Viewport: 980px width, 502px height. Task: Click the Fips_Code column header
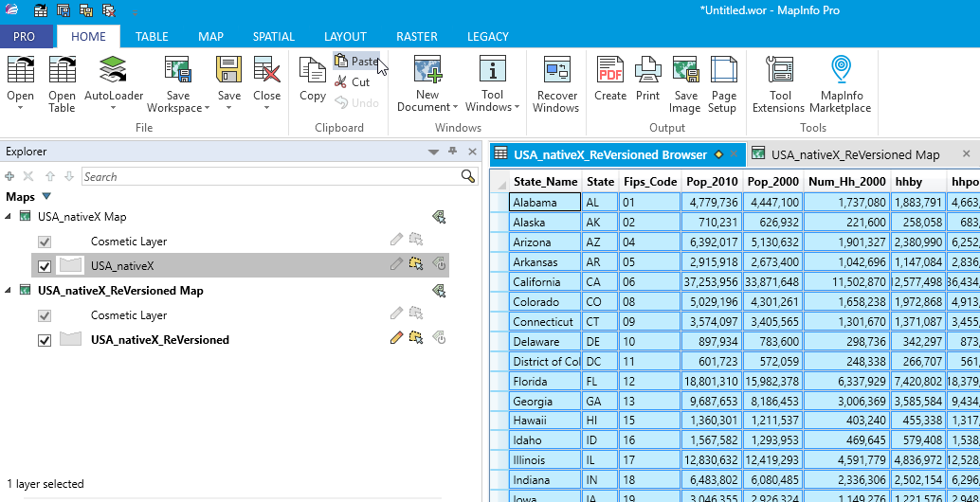pyautogui.click(x=650, y=182)
